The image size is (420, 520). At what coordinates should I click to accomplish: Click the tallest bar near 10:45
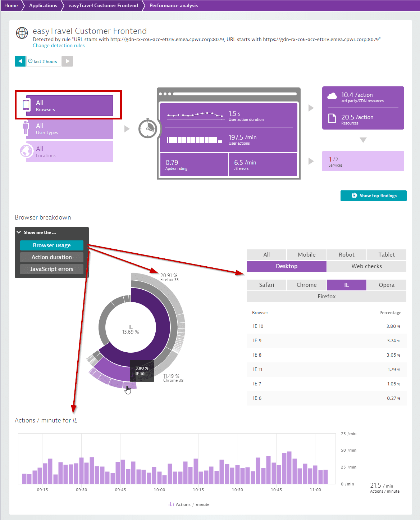pos(289,468)
